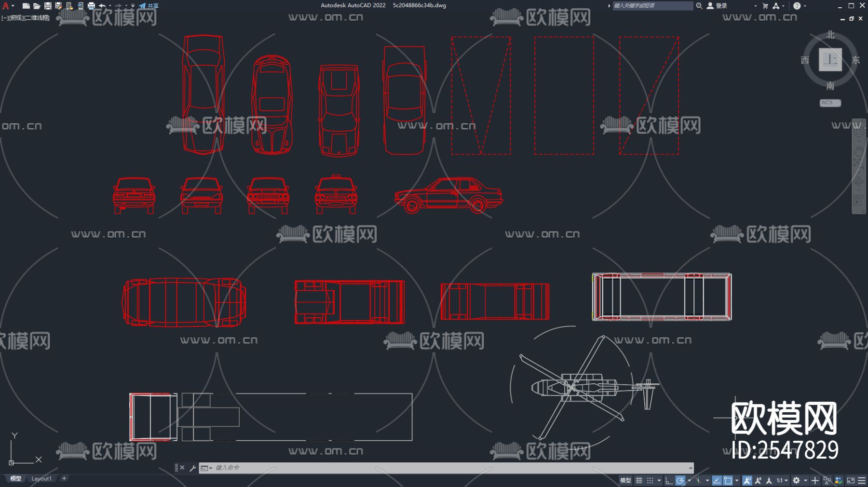Image resolution: width=868 pixels, height=487 pixels.
Task: Click the Autodesk connect triangle icon
Action: point(776,6)
